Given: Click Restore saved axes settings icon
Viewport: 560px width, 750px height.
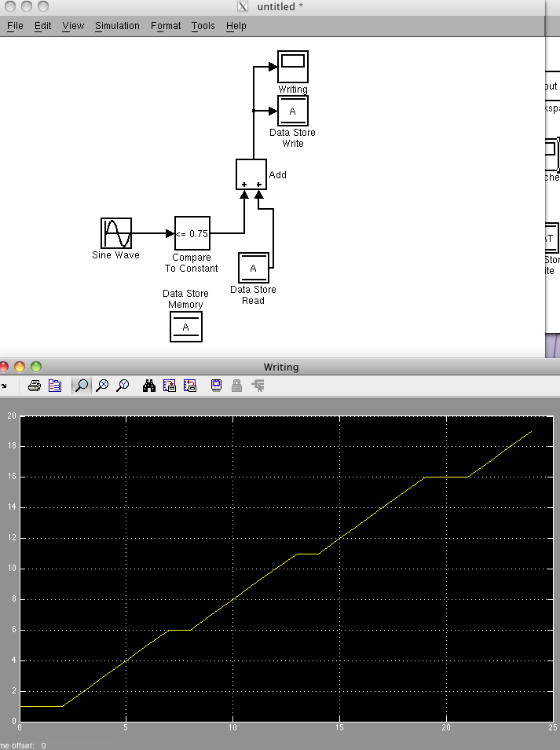Looking at the screenshot, I should click(x=190, y=386).
